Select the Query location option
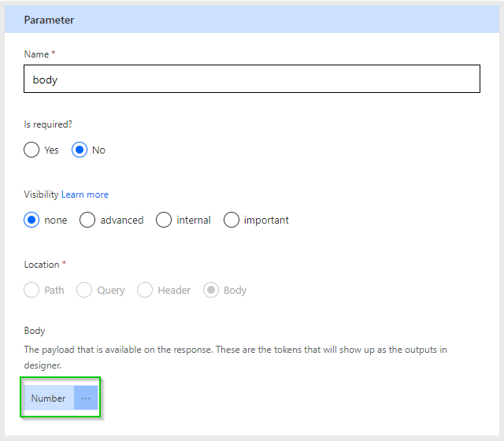 pyautogui.click(x=84, y=290)
